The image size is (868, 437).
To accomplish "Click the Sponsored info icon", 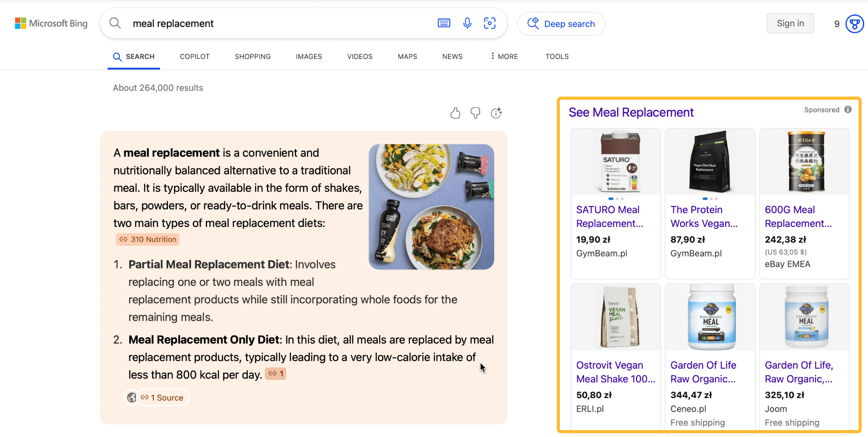I will click(848, 109).
